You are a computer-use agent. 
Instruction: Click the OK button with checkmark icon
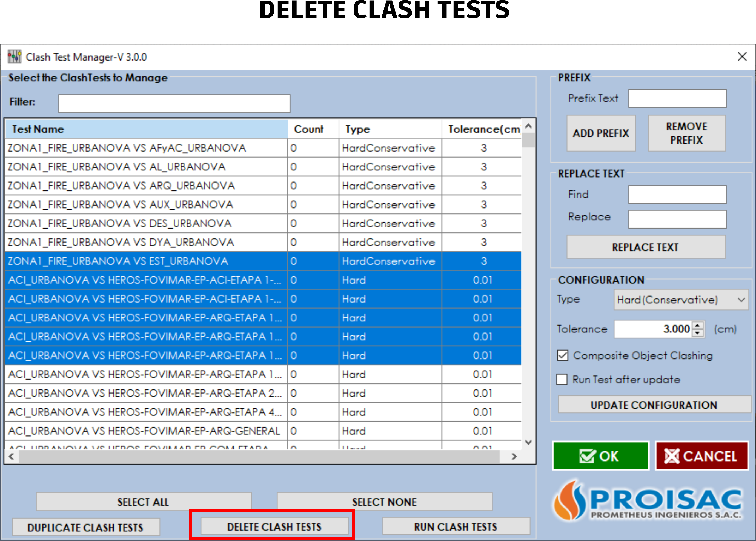600,456
